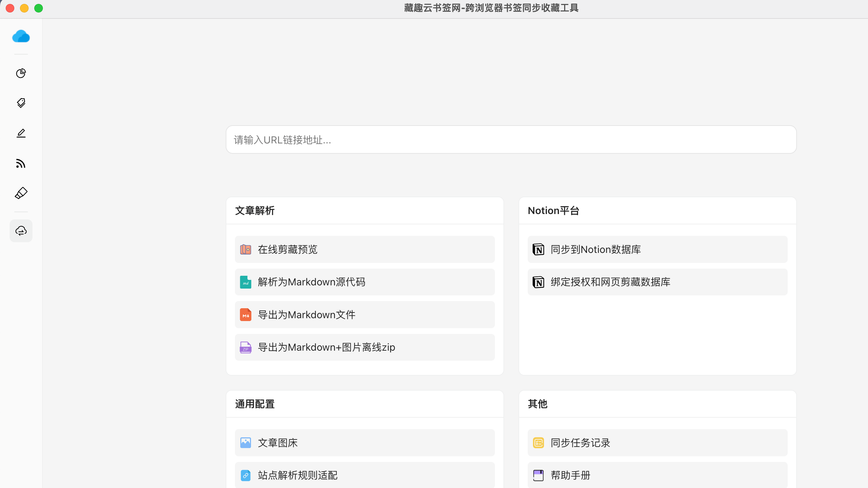Viewport: 868px width, 488px height.
Task: Open the RSS feed sidebar icon
Action: pos(21,163)
